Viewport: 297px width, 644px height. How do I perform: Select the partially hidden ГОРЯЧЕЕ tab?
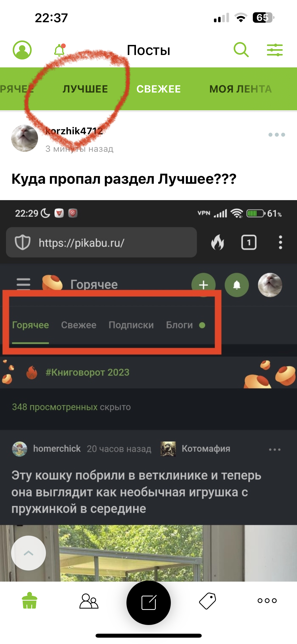tap(17, 89)
